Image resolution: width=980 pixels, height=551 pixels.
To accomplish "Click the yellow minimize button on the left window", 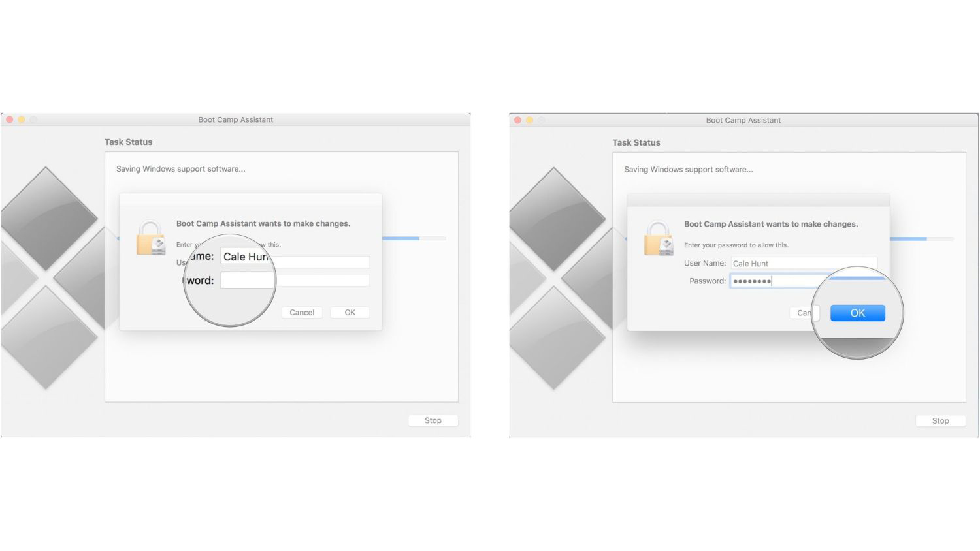I will (20, 119).
